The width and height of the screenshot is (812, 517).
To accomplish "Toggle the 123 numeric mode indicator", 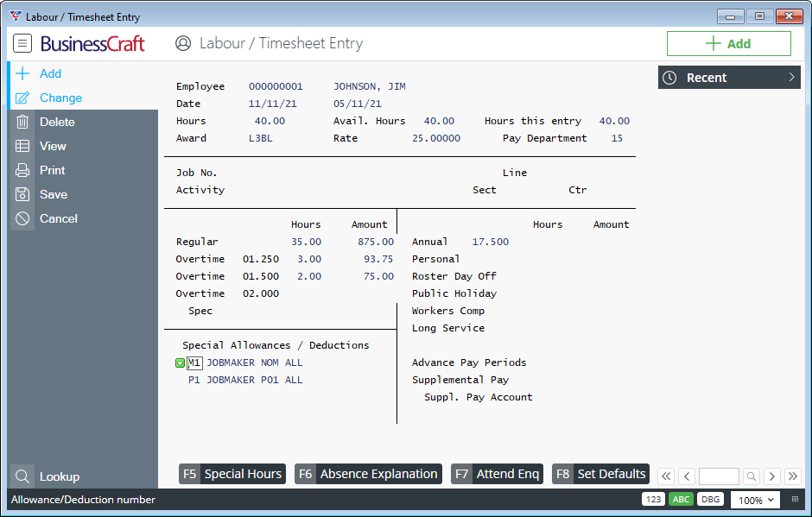I will (x=654, y=500).
